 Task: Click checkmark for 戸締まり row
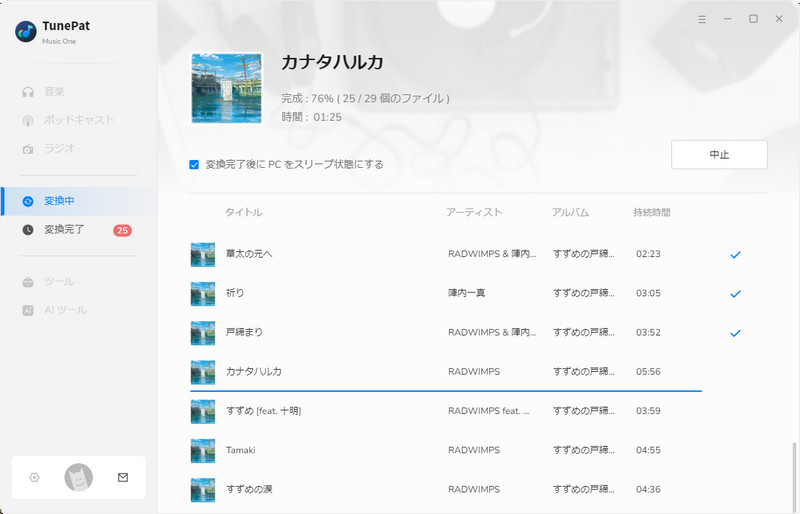tap(735, 333)
